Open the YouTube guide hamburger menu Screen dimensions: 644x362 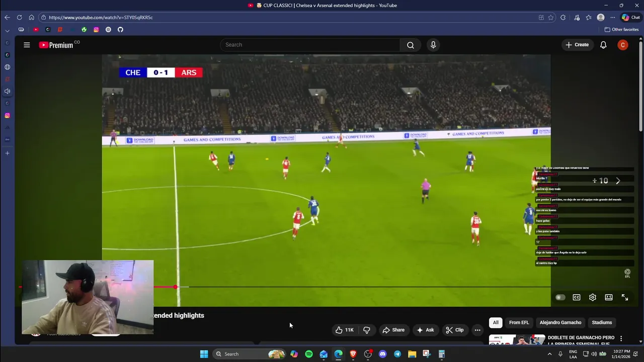pos(27,45)
